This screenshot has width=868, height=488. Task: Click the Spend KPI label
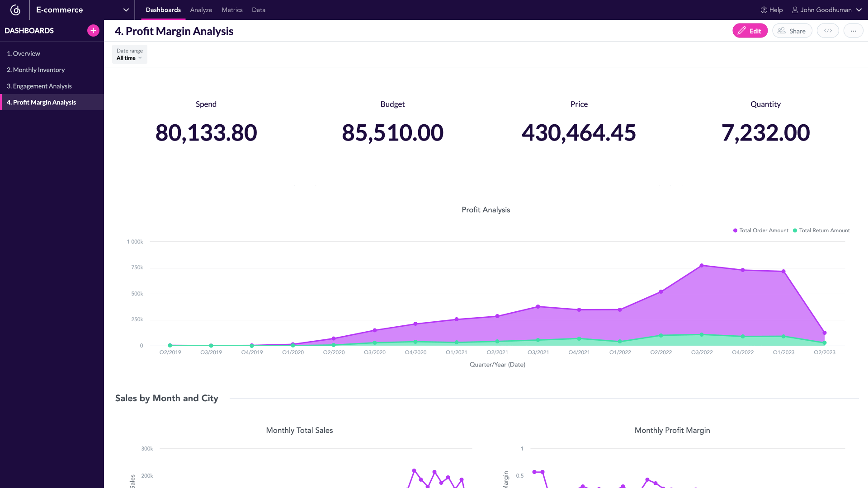[206, 104]
